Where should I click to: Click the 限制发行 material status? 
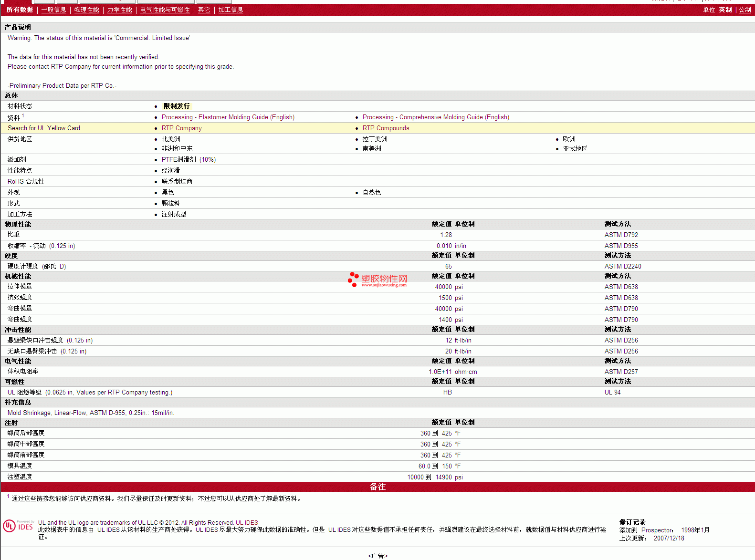click(177, 106)
